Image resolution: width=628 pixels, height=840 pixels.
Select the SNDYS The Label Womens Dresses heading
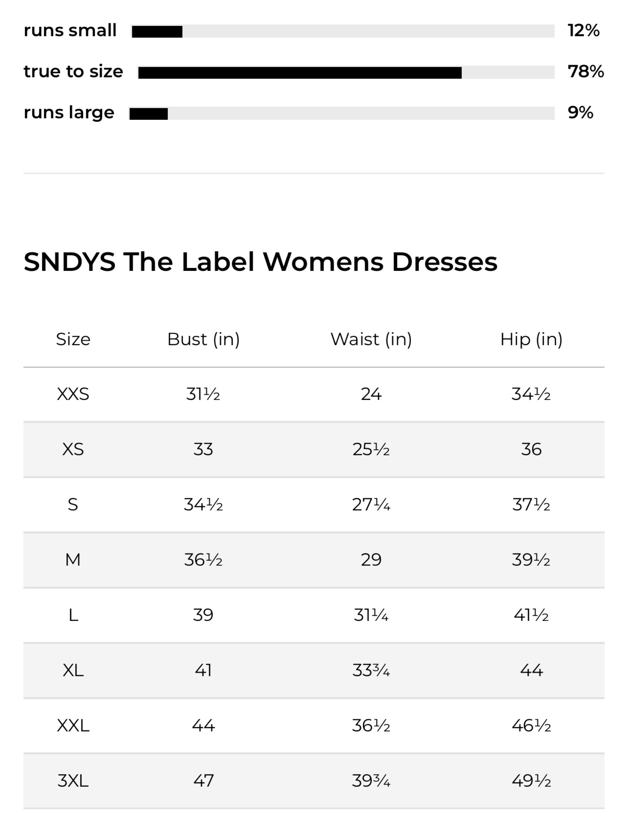click(260, 262)
